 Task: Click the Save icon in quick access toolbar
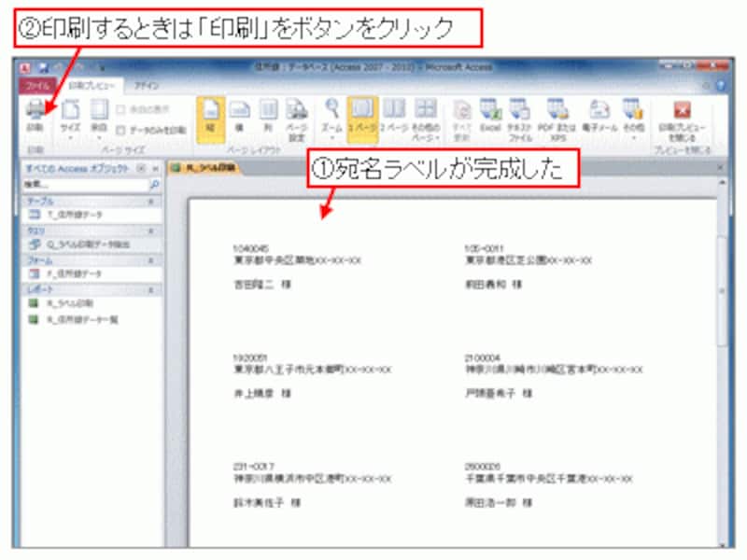click(x=43, y=68)
